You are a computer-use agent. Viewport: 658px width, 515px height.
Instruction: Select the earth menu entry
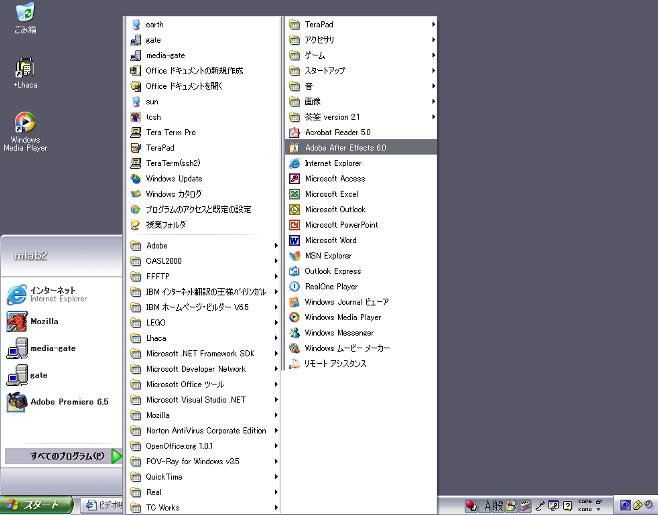204,24
